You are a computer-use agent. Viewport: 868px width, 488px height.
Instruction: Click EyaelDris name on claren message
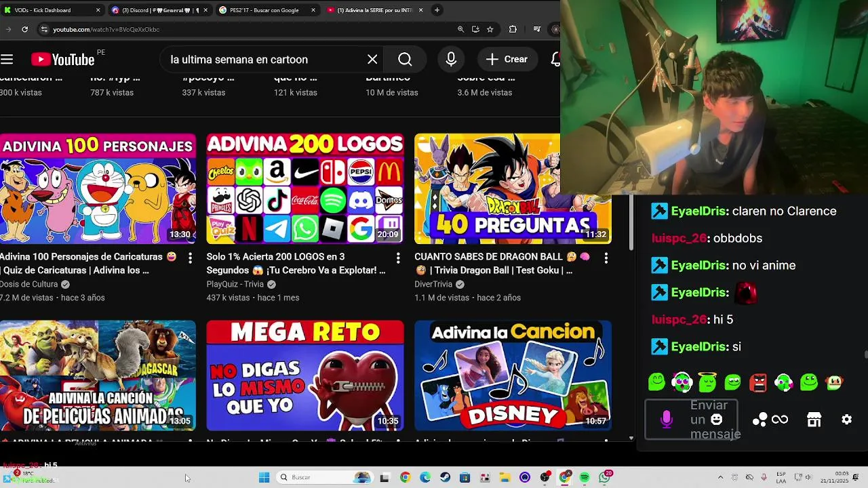(699, 211)
